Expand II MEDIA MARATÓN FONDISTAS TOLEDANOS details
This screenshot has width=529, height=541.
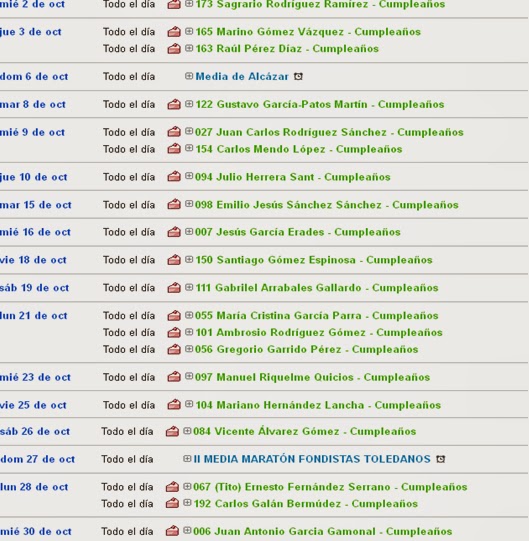187,459
